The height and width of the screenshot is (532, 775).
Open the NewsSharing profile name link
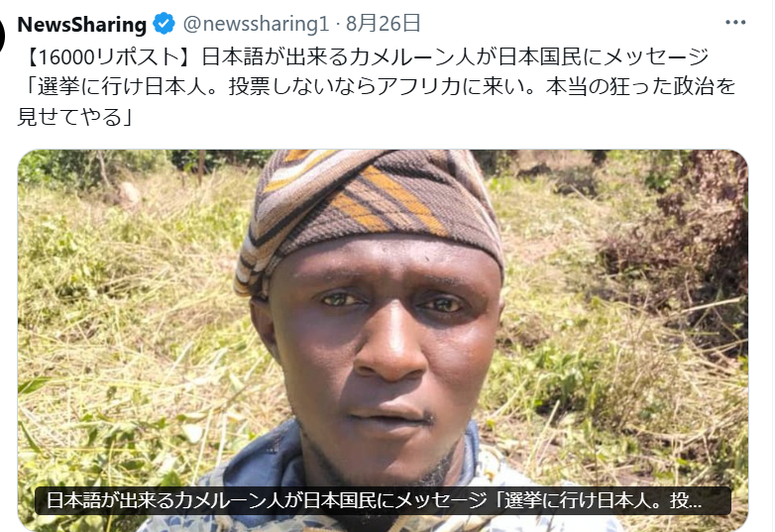pos(81,24)
